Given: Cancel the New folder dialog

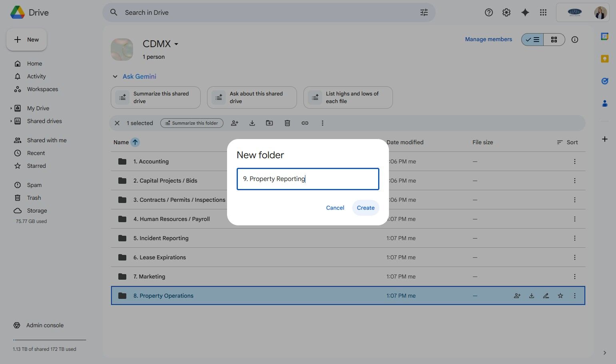Looking at the screenshot, I should [335, 208].
